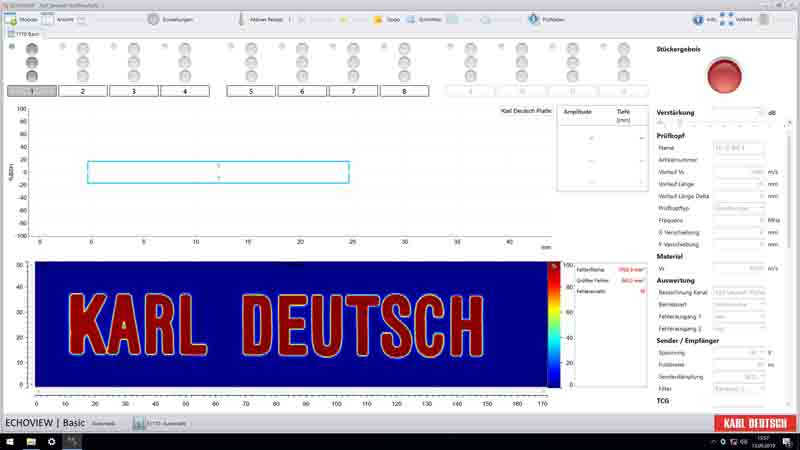This screenshot has height=450, width=800.
Task: Click top indicator lamp above channel 5
Action: pyautogui.click(x=251, y=49)
